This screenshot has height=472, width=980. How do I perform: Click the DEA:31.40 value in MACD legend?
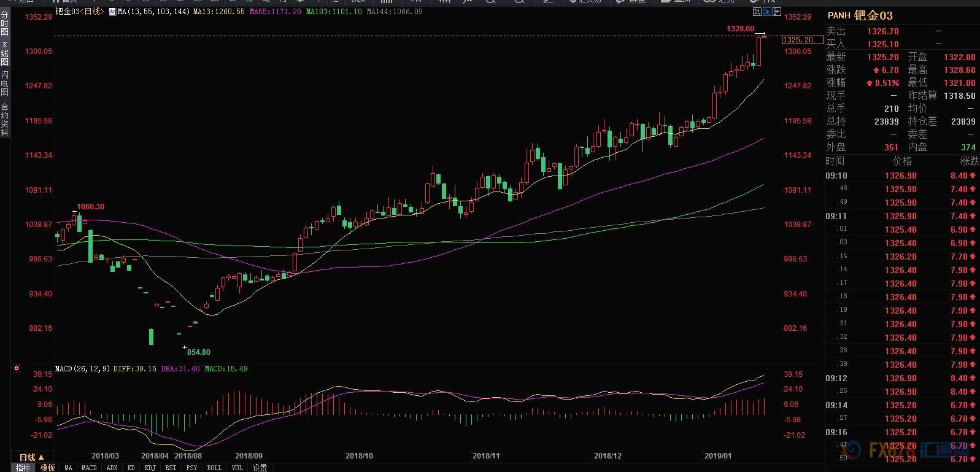180,369
